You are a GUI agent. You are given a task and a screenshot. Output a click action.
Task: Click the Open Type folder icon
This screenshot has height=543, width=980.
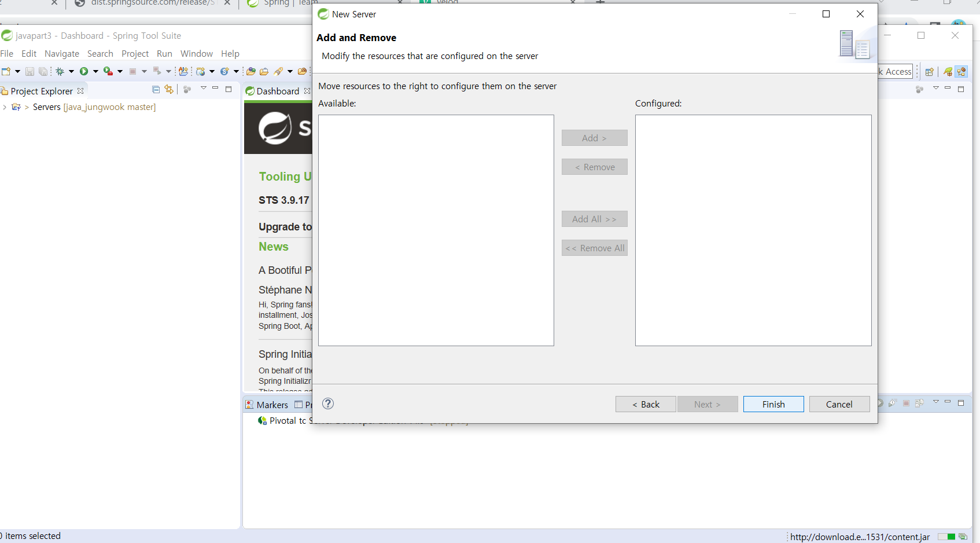point(251,71)
